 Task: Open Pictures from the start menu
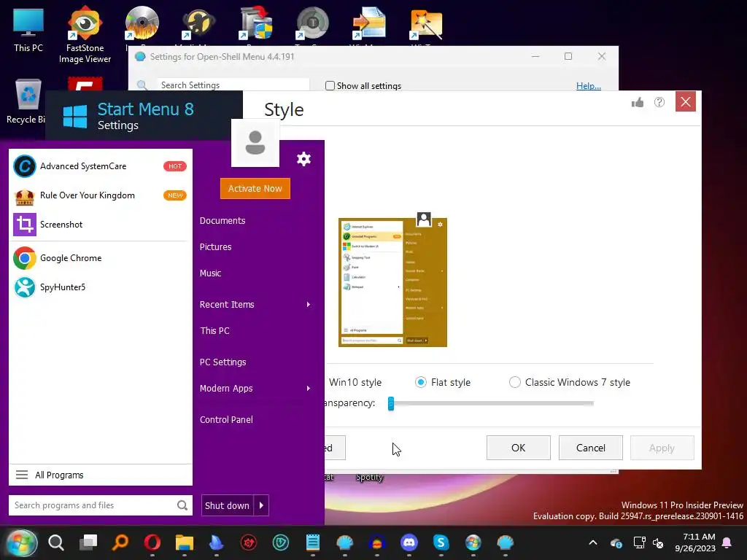click(215, 246)
